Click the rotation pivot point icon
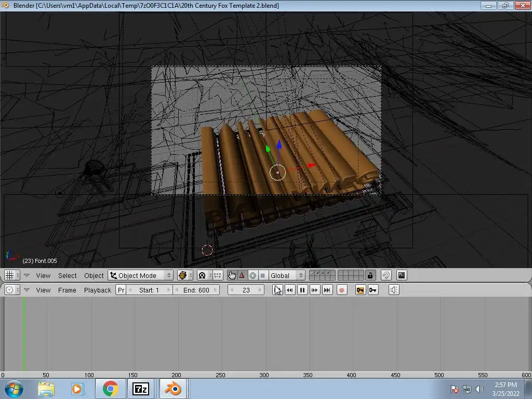 (202, 275)
